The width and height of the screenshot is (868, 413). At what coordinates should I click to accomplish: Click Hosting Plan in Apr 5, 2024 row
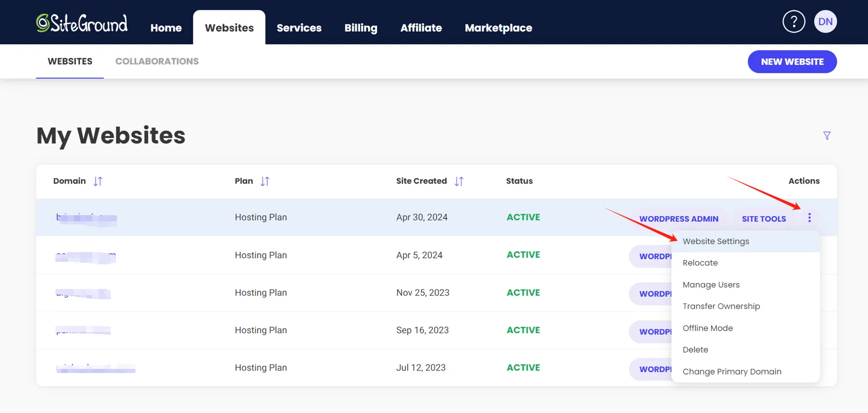(261, 255)
